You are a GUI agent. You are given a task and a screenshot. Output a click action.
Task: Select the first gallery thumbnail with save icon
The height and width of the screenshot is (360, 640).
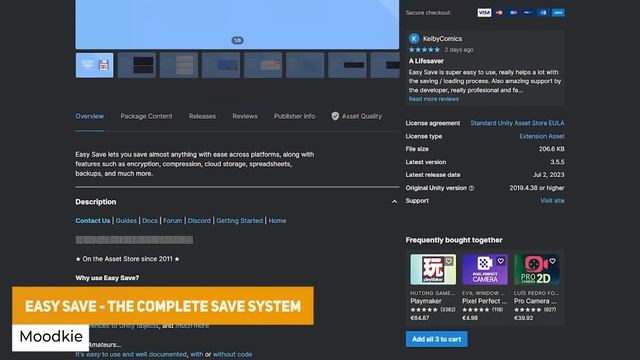coord(94,65)
